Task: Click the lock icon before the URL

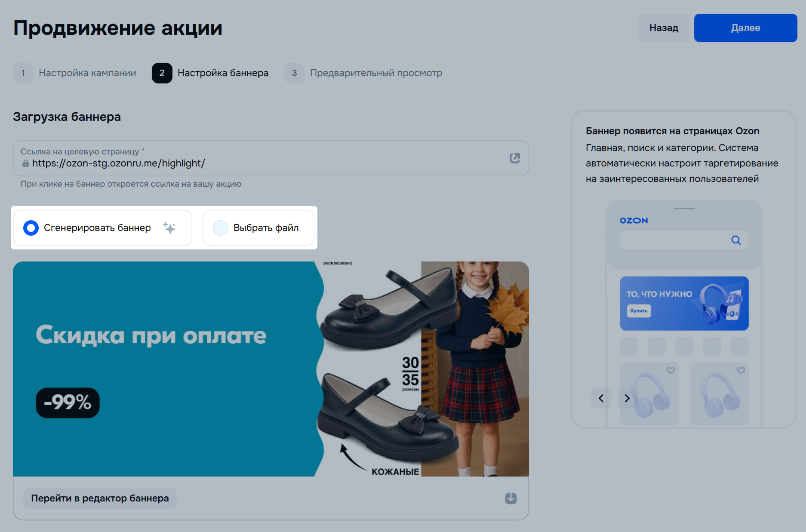Action: pos(26,163)
